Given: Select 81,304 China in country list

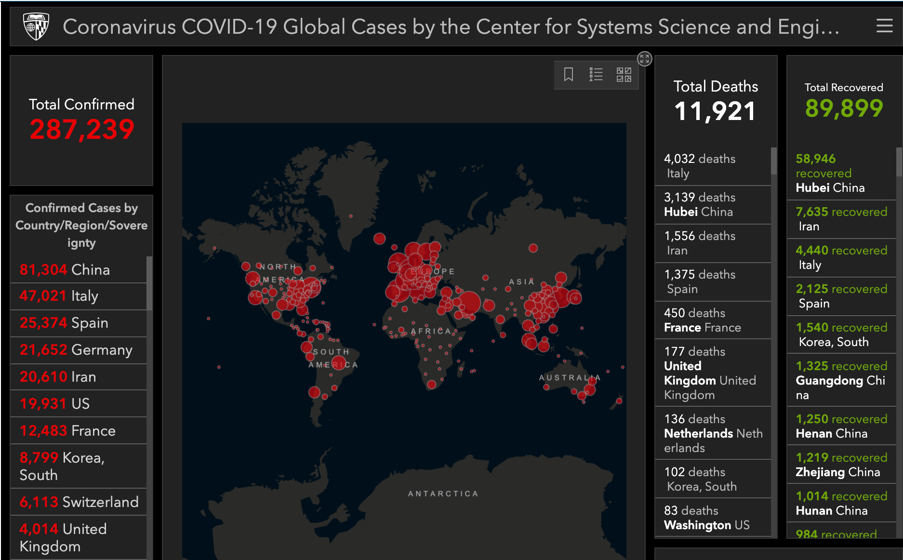Looking at the screenshot, I should point(78,270).
